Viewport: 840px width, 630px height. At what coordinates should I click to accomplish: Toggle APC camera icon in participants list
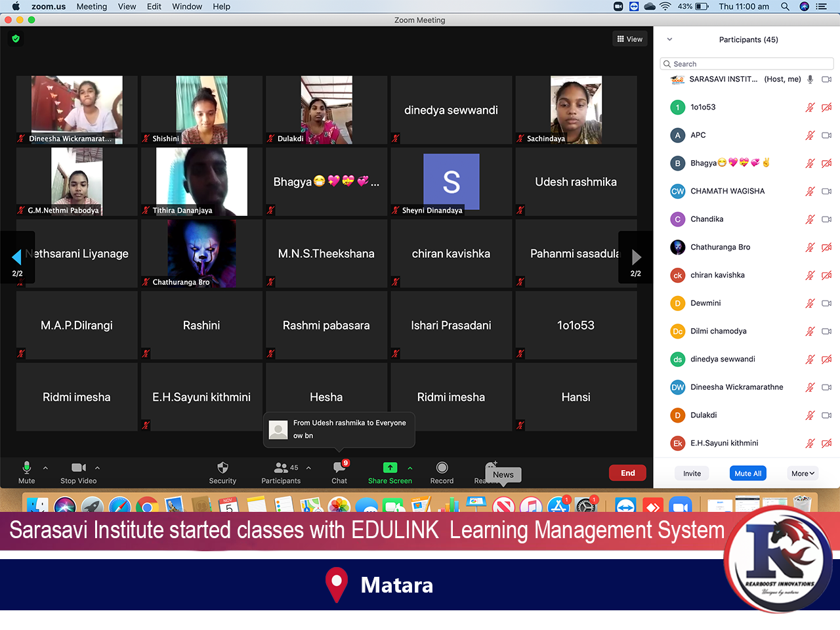[x=827, y=135]
